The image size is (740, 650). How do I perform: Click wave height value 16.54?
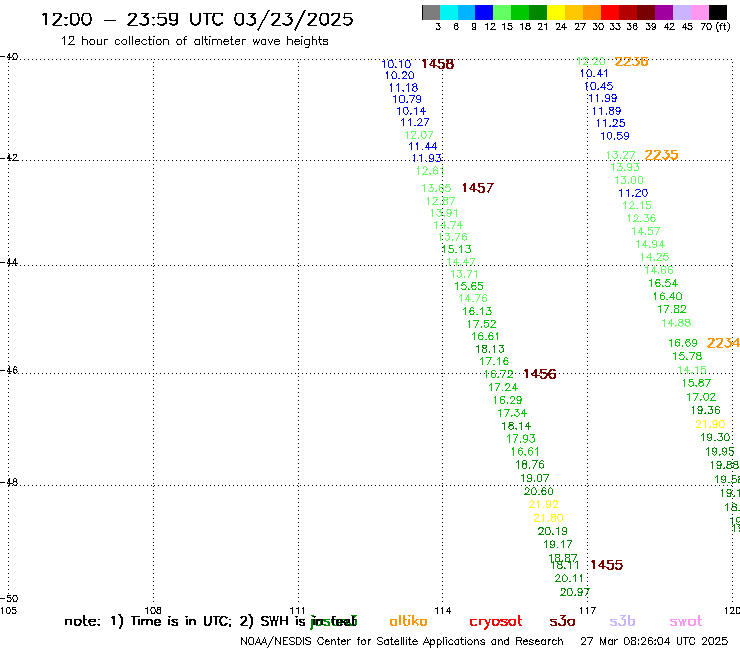pos(663,283)
